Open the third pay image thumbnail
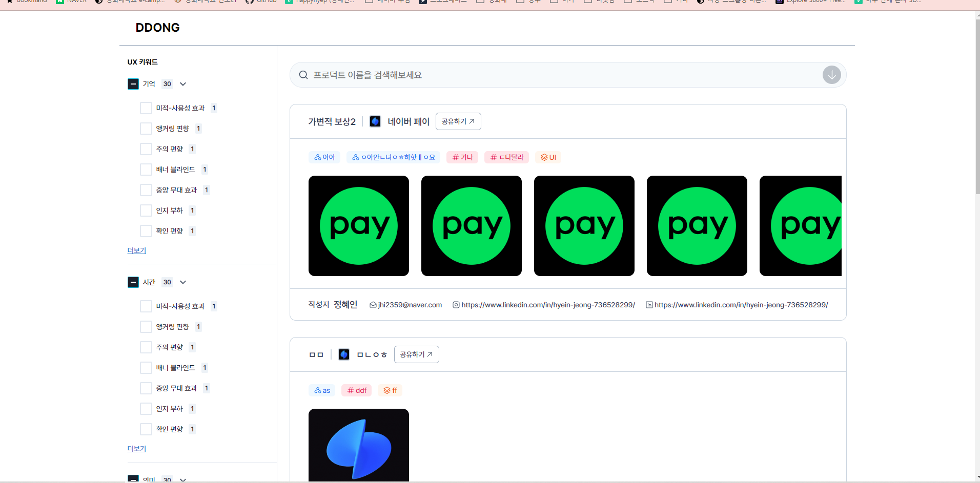The width and height of the screenshot is (980, 483). [x=584, y=226]
